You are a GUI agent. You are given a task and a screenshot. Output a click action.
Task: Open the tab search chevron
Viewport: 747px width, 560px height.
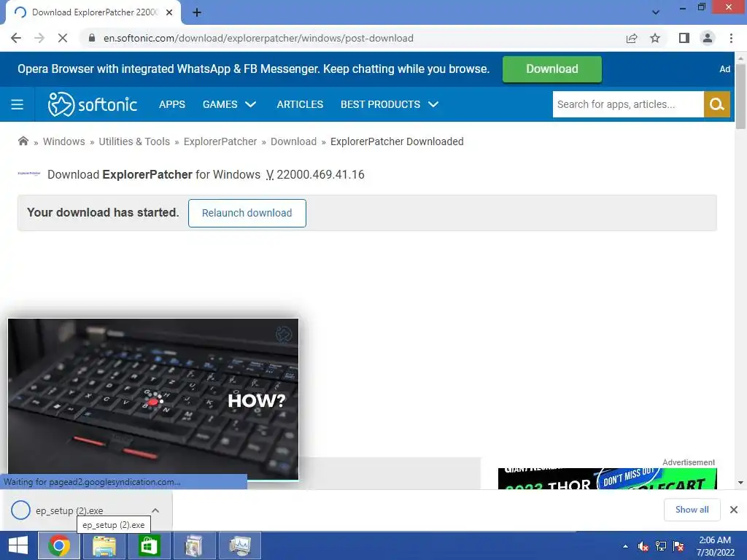click(x=656, y=12)
